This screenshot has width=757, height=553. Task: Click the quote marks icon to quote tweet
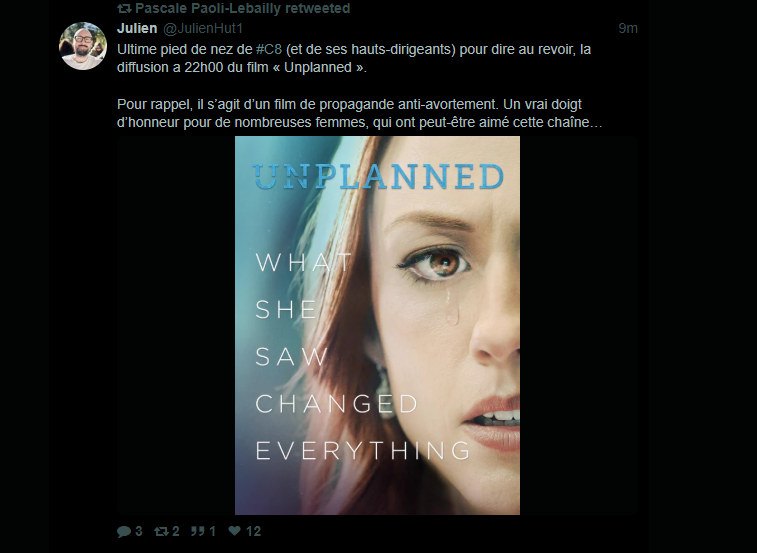pyautogui.click(x=197, y=531)
